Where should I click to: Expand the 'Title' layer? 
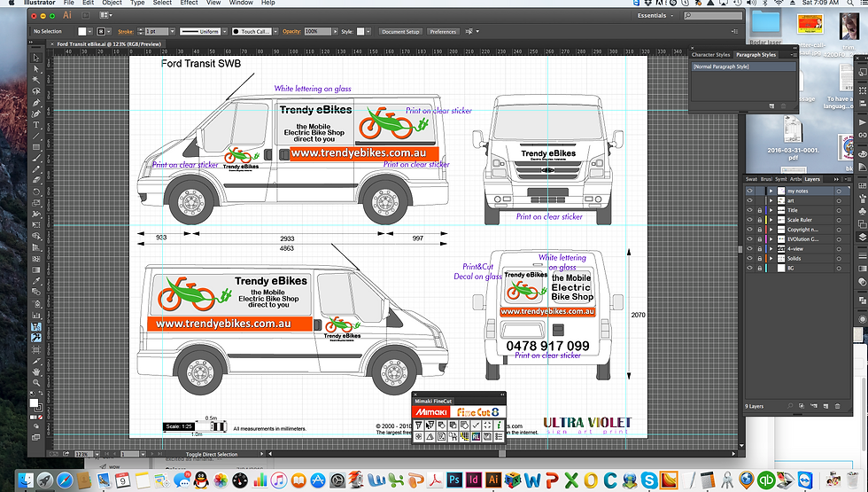point(771,211)
